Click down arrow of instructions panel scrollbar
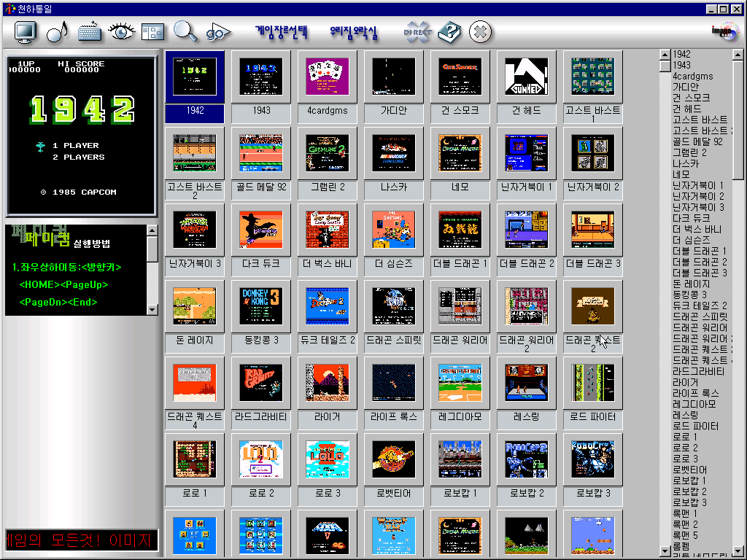The image size is (747, 560). click(x=152, y=309)
